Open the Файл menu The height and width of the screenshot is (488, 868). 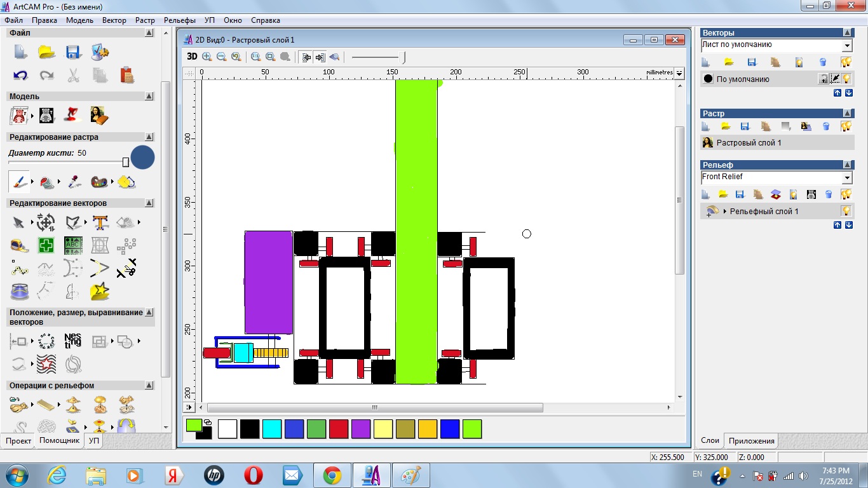13,20
